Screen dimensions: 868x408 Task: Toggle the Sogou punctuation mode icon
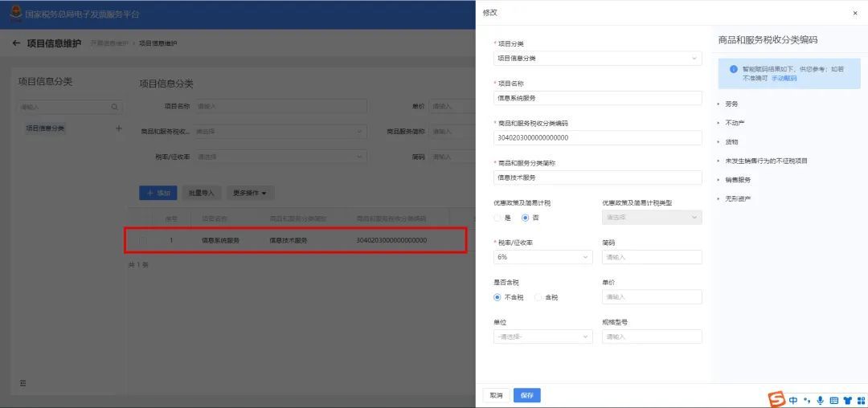pyautogui.click(x=808, y=400)
